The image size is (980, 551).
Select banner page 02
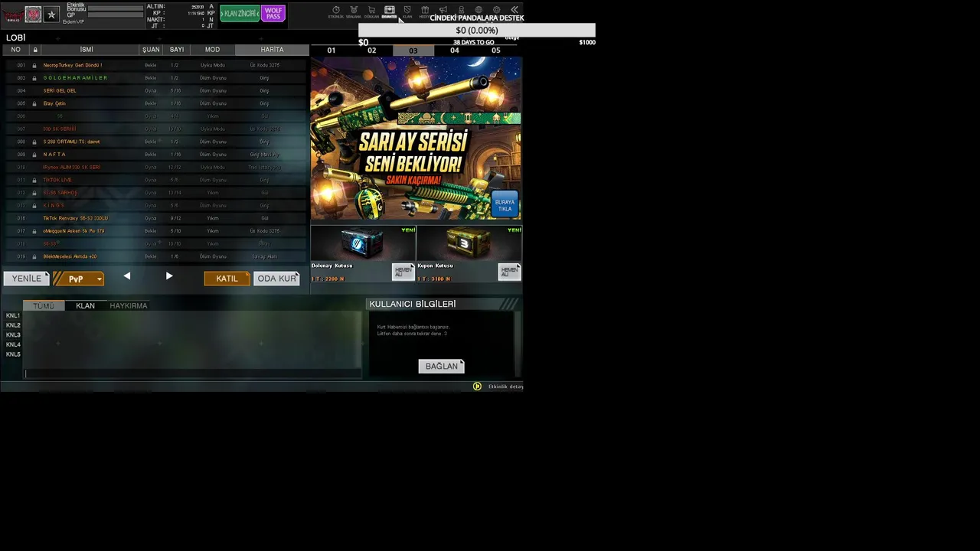click(x=372, y=51)
